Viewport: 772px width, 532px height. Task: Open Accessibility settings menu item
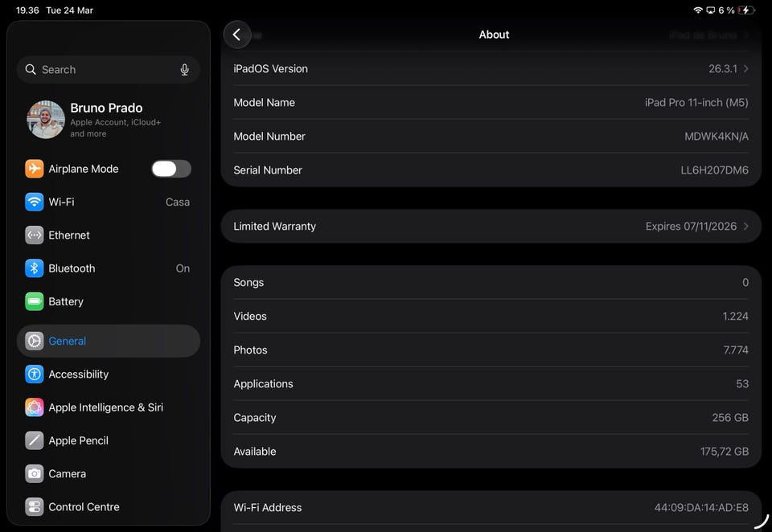109,374
